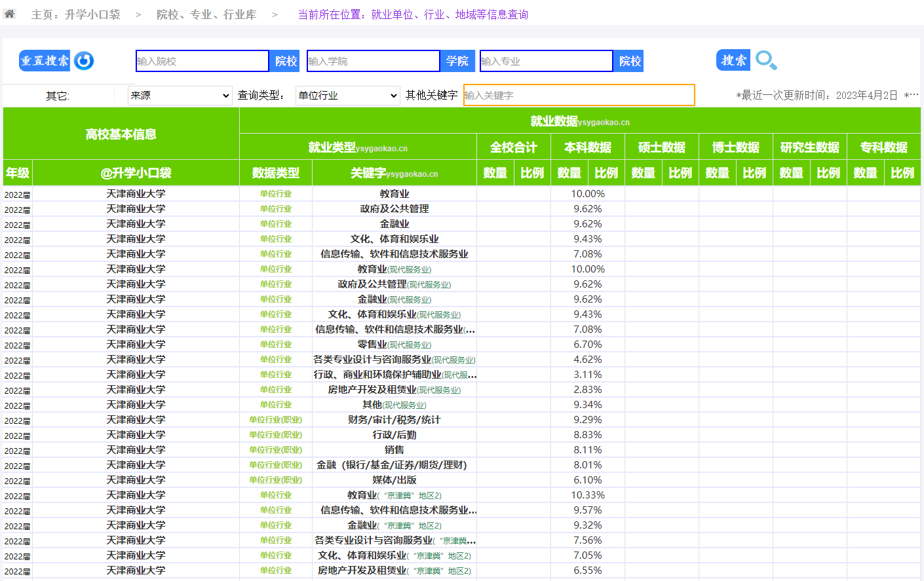Click the home icon in breadcrumb
Screen dimensions: 924x581
pos(10,14)
